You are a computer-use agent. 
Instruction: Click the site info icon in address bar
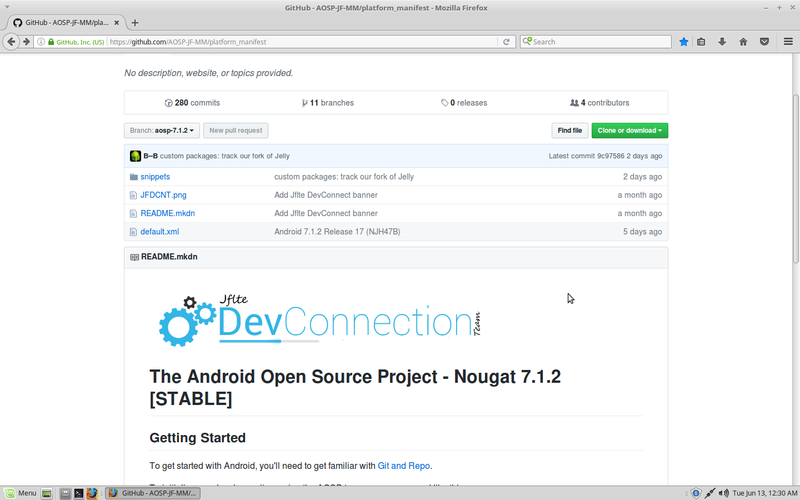click(x=41, y=42)
